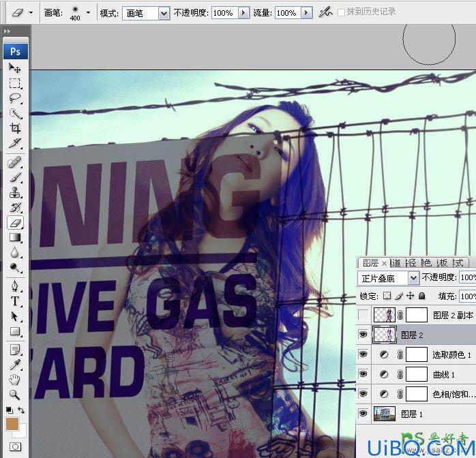Viewport: 476px width, 458px height.
Task: Switch to the channels (道) tab
Action: point(395,262)
